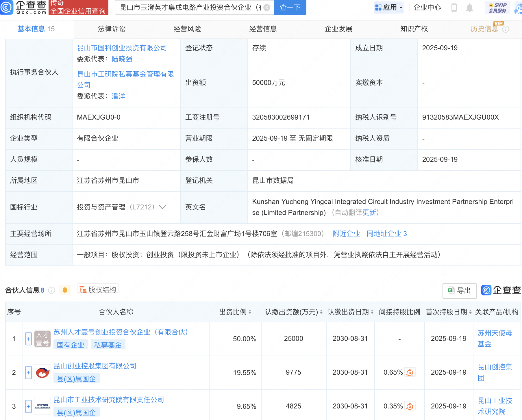Export partner table via 导出
This screenshot has width=522, height=420.
[460, 291]
